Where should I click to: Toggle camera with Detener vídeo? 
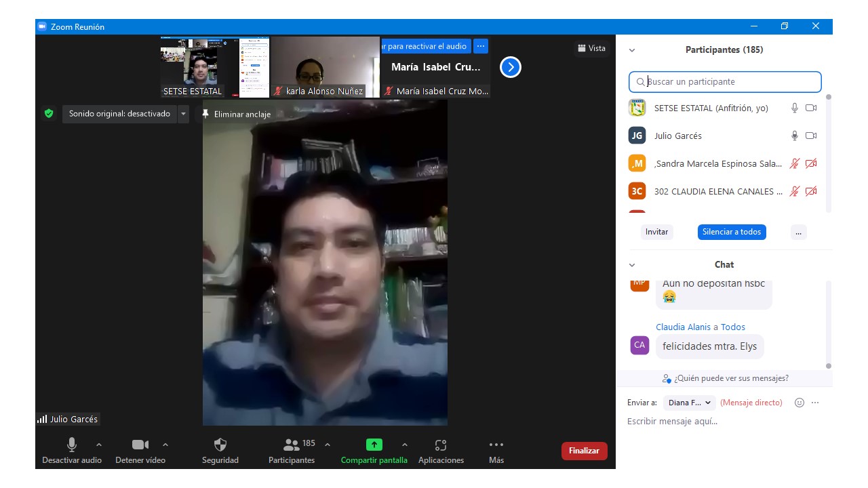click(140, 451)
